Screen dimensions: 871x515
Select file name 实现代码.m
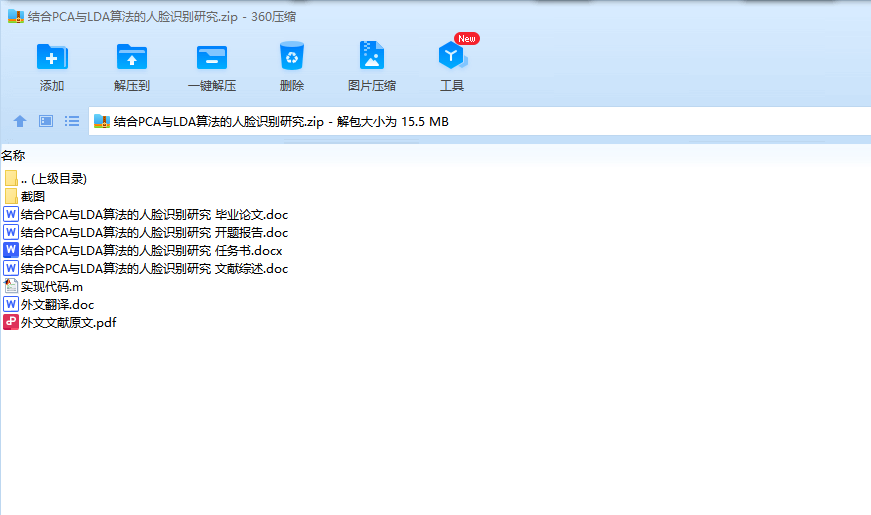coord(52,287)
